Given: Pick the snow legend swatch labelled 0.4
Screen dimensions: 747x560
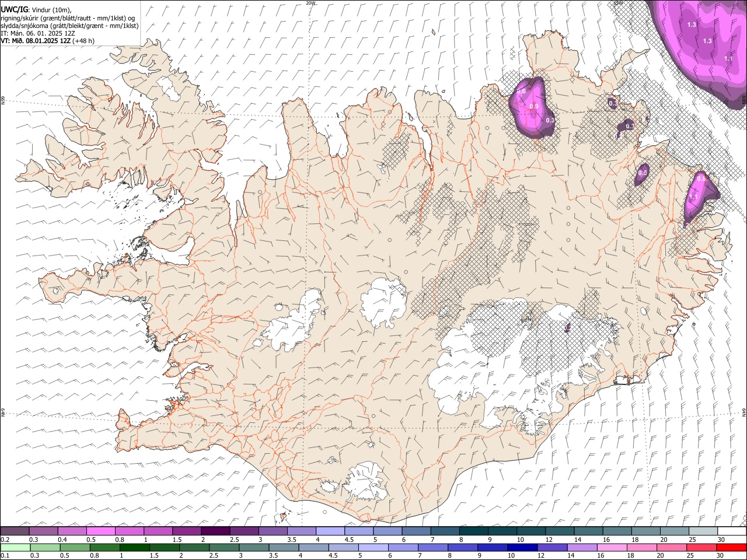Looking at the screenshot, I should click(x=72, y=531).
